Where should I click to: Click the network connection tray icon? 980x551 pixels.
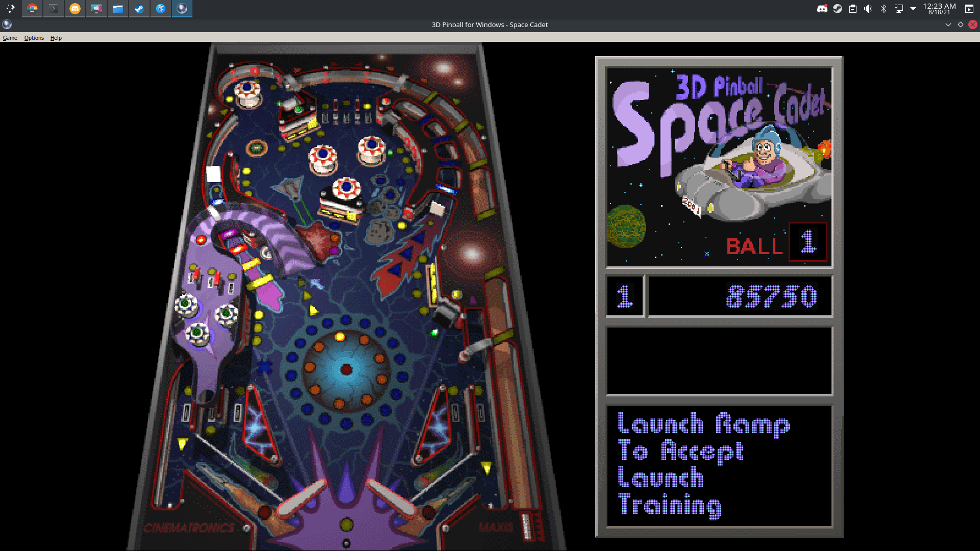coord(898,8)
